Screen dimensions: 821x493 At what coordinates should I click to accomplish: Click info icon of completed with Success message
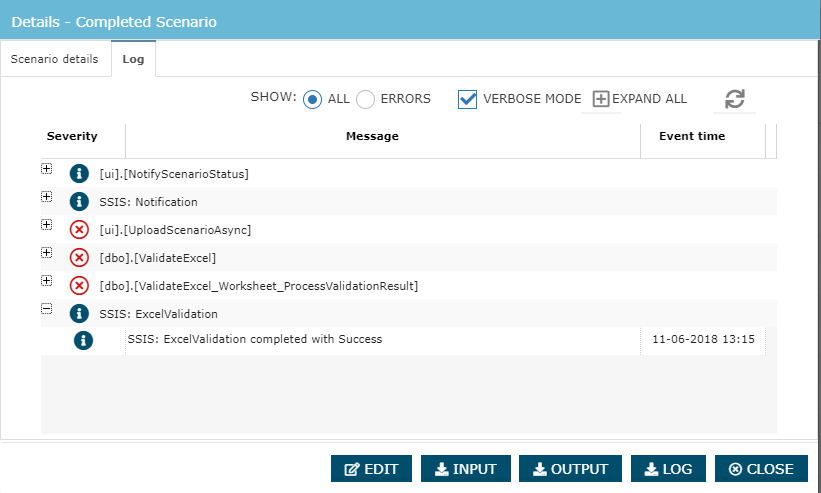(x=84, y=341)
